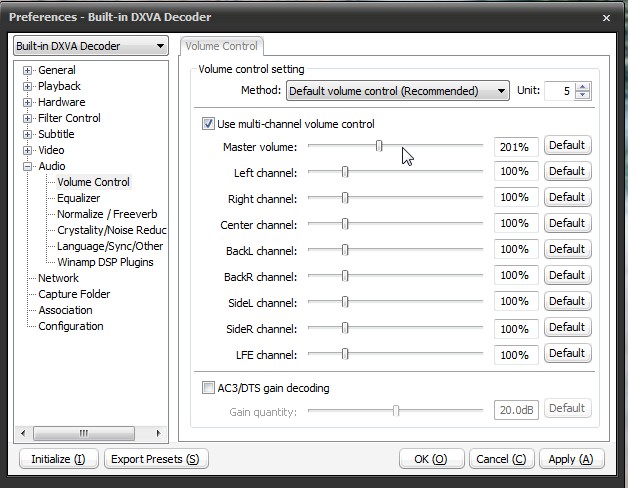Click the Left channel slider handle
Viewport: 628px width, 488px height.
[345, 172]
